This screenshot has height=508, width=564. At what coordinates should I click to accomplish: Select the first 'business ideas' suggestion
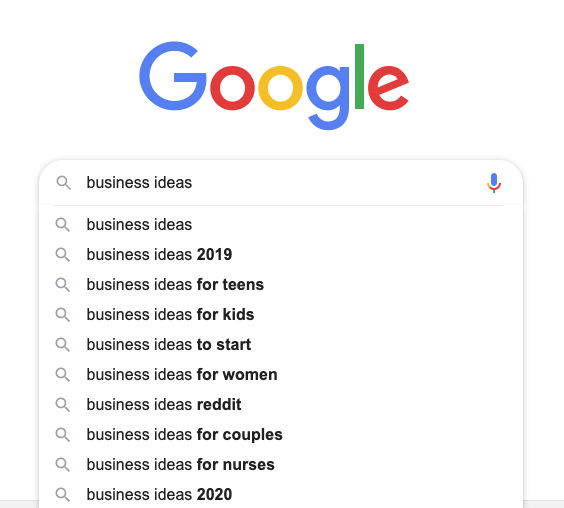pos(281,224)
